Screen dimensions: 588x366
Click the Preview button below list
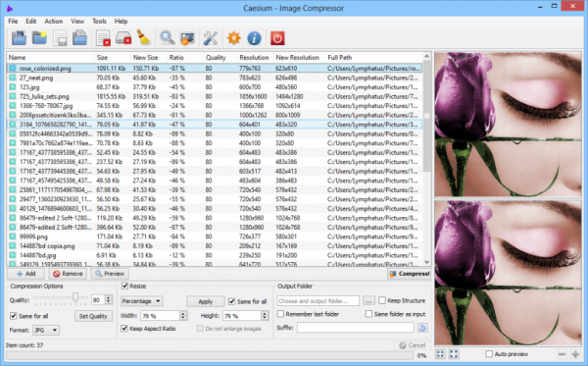pyautogui.click(x=110, y=274)
